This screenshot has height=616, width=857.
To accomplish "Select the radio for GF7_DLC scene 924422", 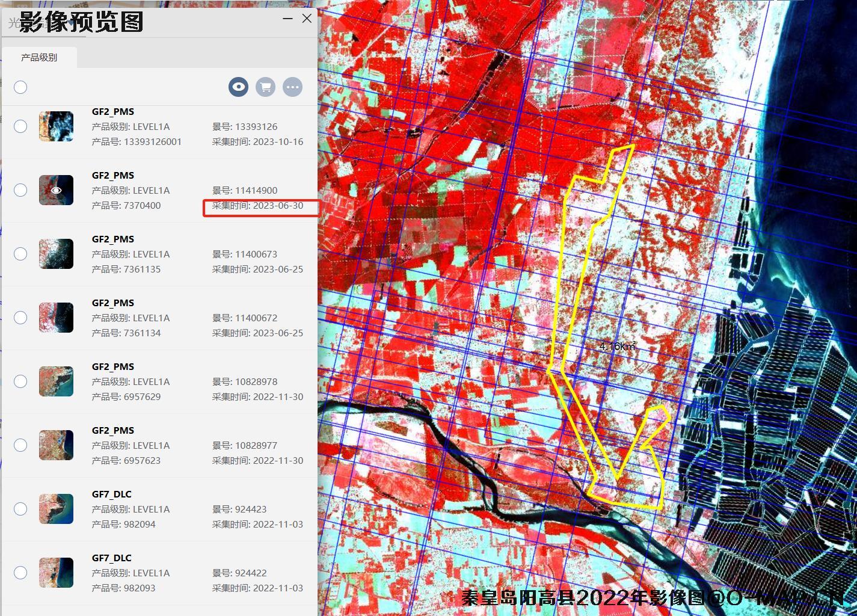I will (x=20, y=573).
